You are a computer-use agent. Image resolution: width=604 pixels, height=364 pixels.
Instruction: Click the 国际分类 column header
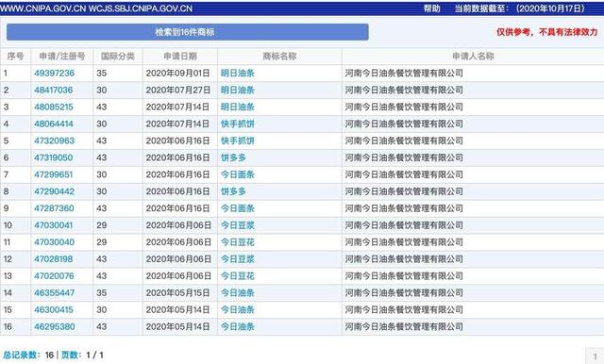118,57
